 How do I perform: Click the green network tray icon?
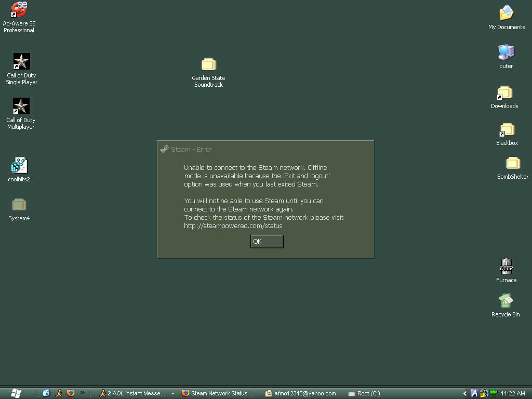tap(494, 393)
